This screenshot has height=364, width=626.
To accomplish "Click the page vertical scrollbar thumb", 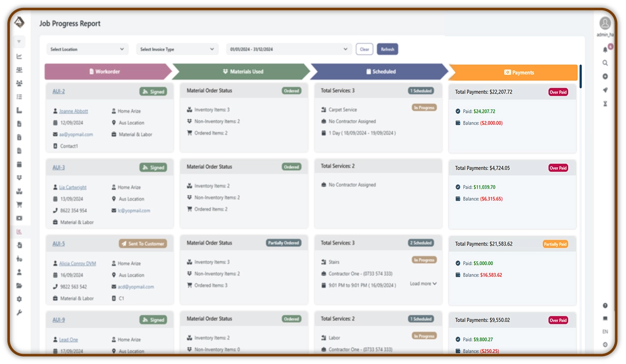I will point(580,77).
